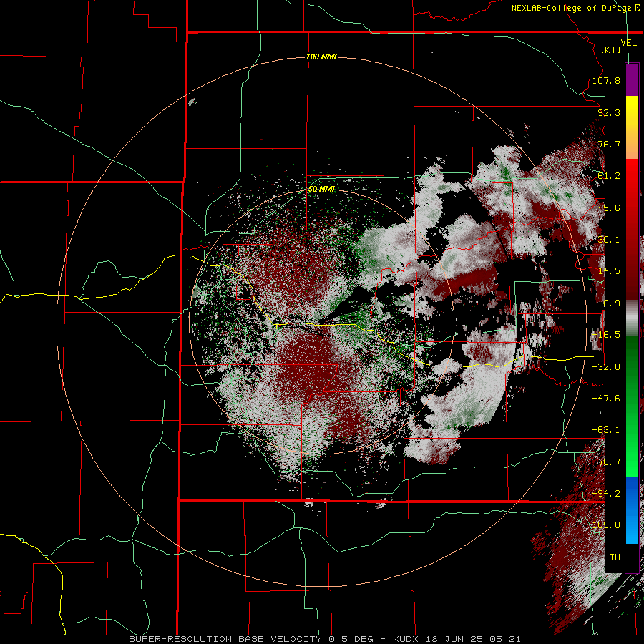Image resolution: width=644 pixels, height=644 pixels.
Task: Click the 92.3 value on velocity scale
Action: pos(609,112)
